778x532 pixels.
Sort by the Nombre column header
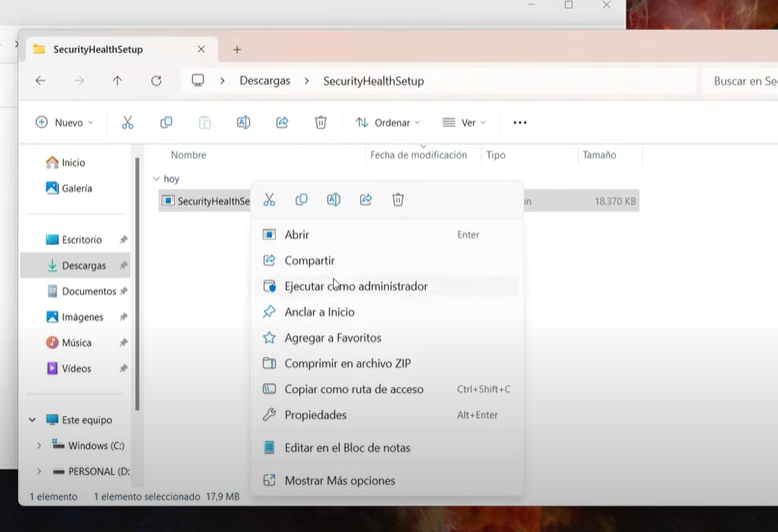point(189,155)
